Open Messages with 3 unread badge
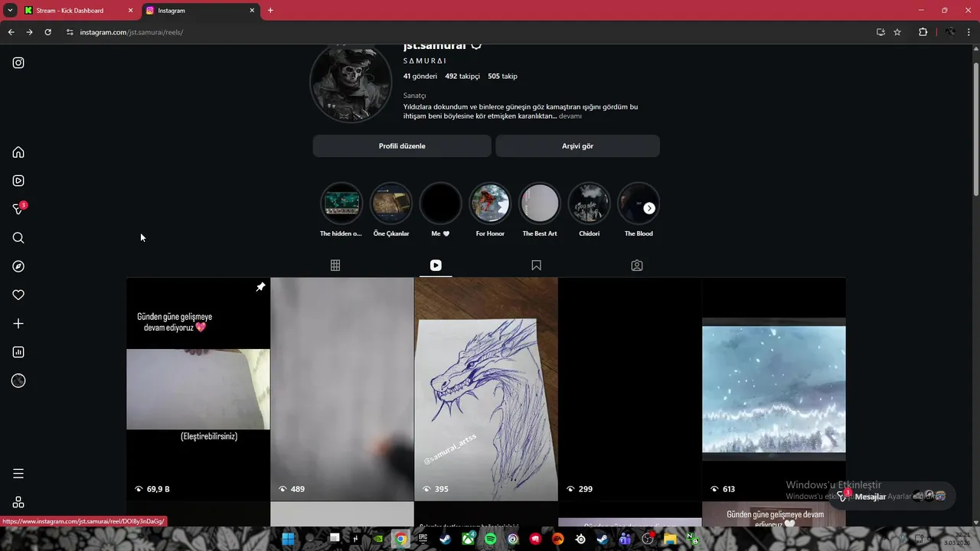This screenshot has height=551, width=980. (19, 208)
